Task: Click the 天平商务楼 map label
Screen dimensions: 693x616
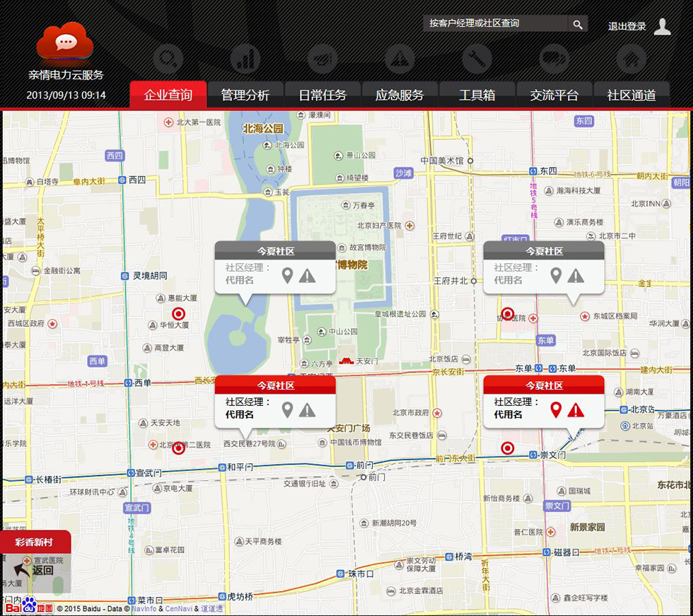Action: (263, 541)
